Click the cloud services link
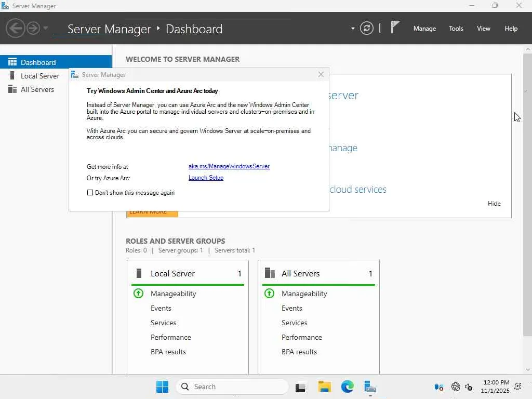The height and width of the screenshot is (399, 532). [357, 189]
